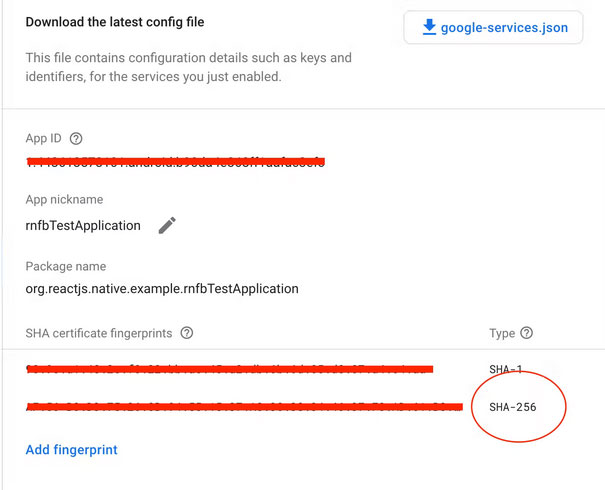Click the Download the latest config file heading

115,22
